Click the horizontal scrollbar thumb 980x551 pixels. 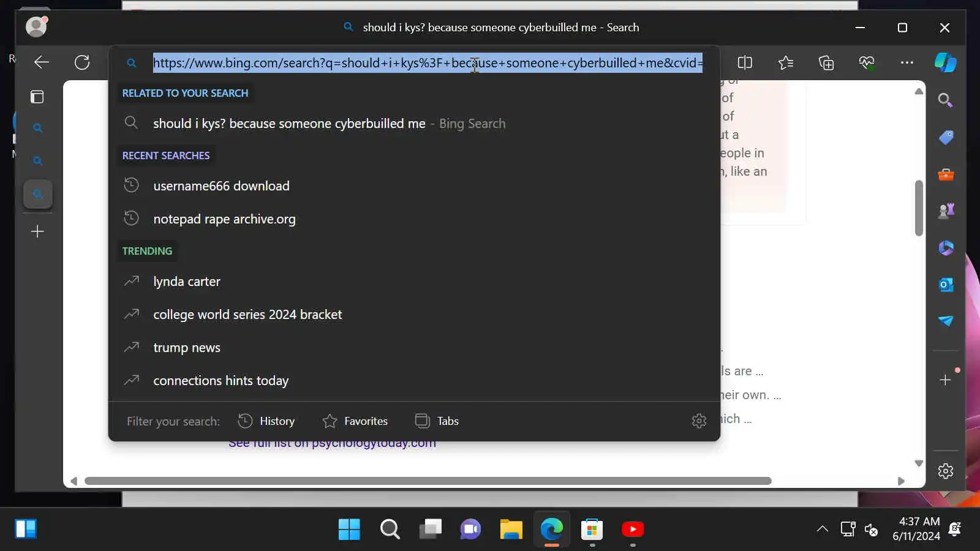428,481
